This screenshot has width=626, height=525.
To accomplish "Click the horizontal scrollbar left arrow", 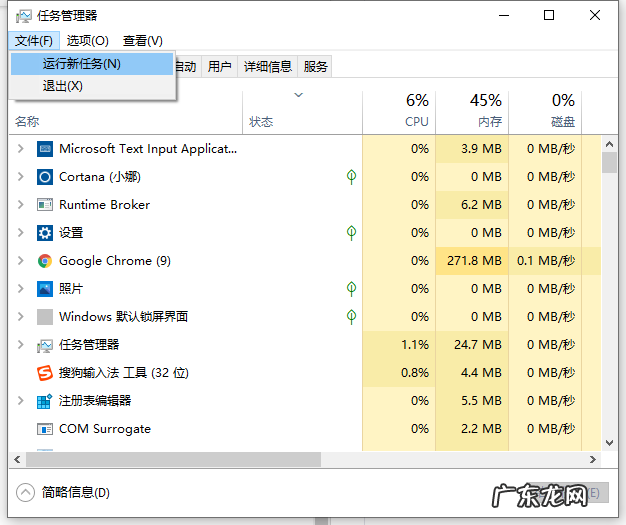I will click(x=17, y=460).
